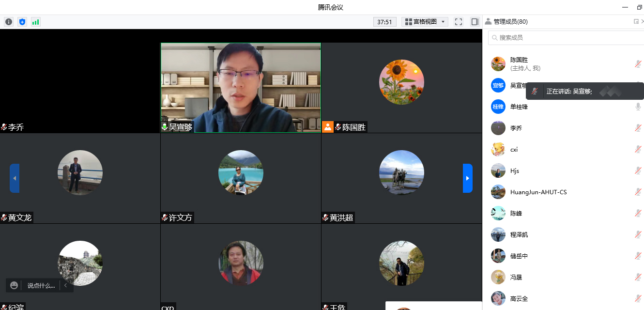Go to previous video page with left arrow
The height and width of the screenshot is (310, 644).
(x=15, y=178)
